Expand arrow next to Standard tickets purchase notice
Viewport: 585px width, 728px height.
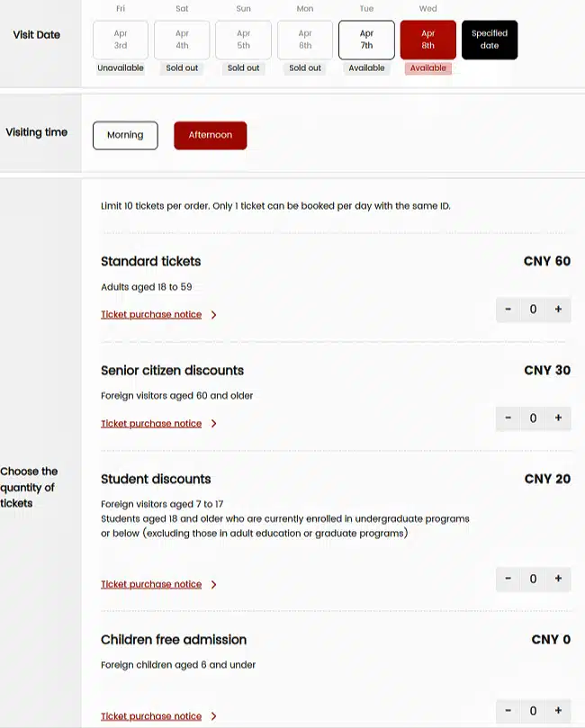click(213, 315)
